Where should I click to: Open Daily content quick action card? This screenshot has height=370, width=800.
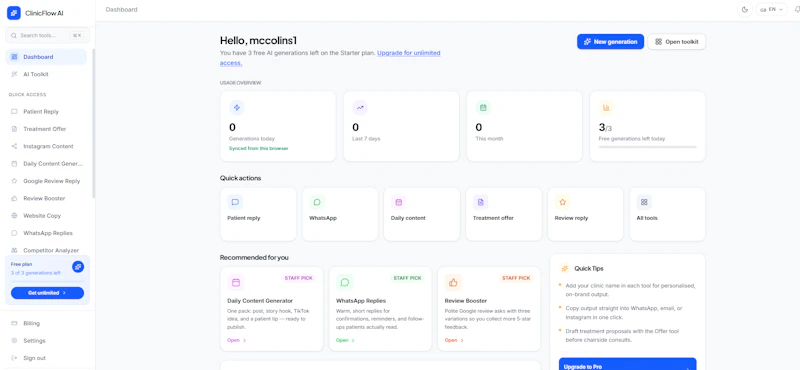pos(422,214)
